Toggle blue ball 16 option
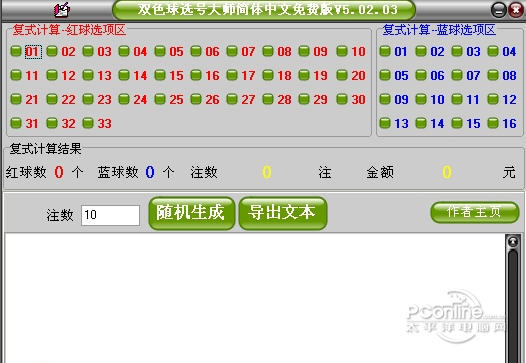The image size is (526, 363). 492,123
